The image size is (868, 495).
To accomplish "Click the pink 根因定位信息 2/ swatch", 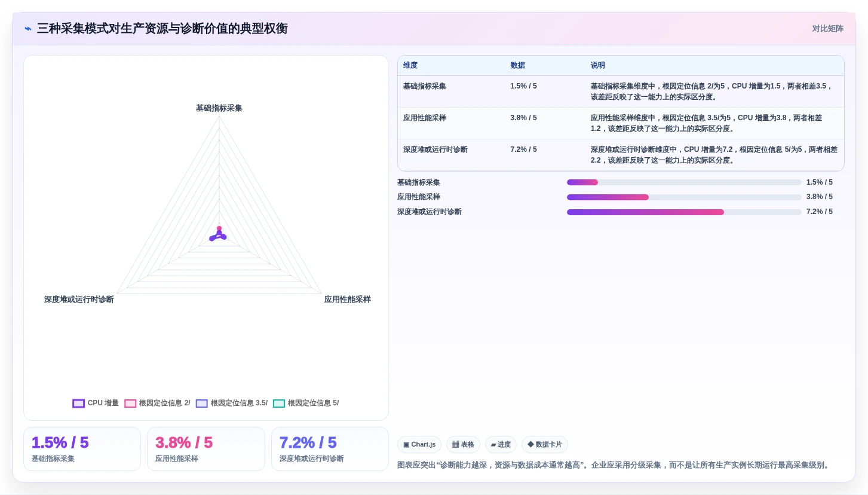I will tap(130, 404).
